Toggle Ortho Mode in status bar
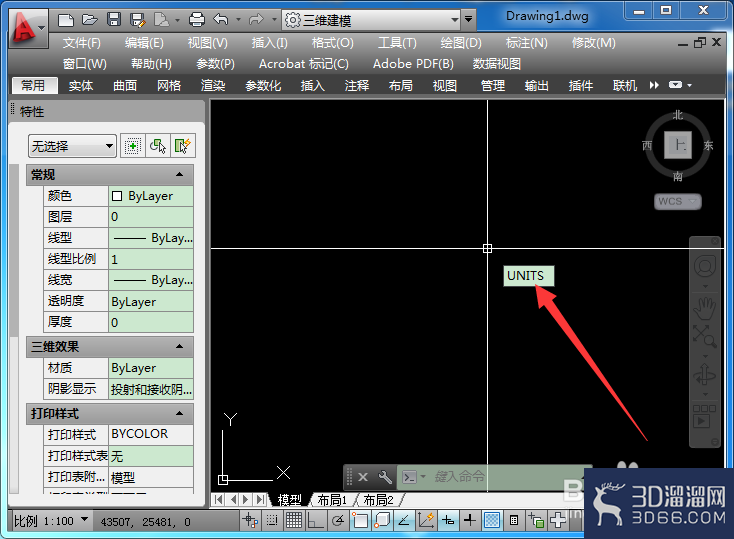The width and height of the screenshot is (734, 539). [316, 520]
